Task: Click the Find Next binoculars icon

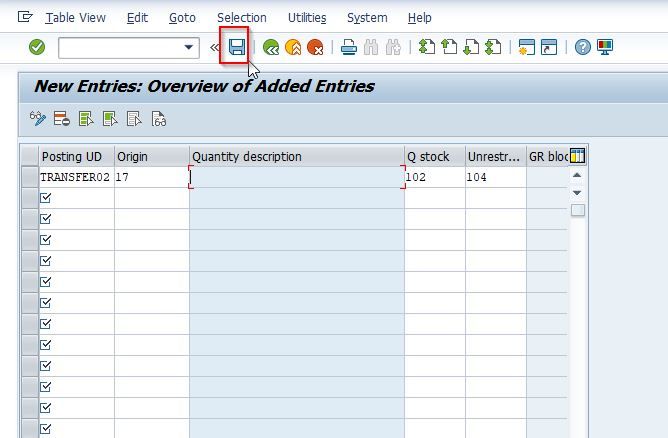Action: 393,47
